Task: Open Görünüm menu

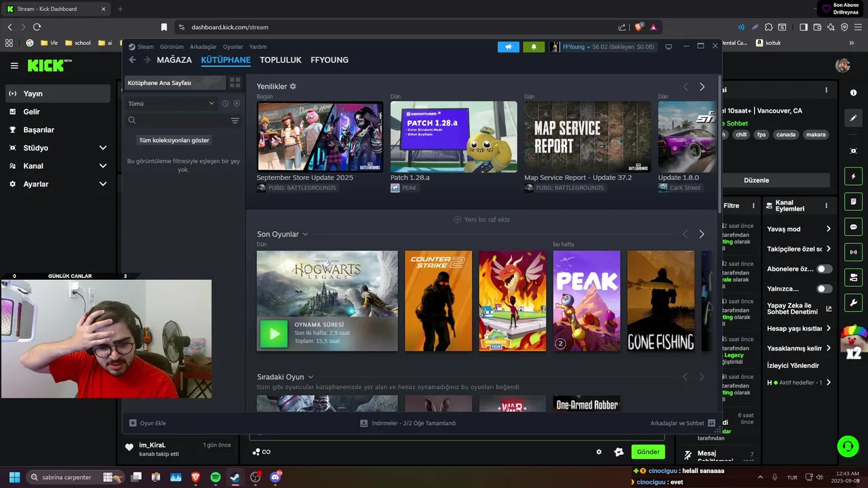Action: 172,47
